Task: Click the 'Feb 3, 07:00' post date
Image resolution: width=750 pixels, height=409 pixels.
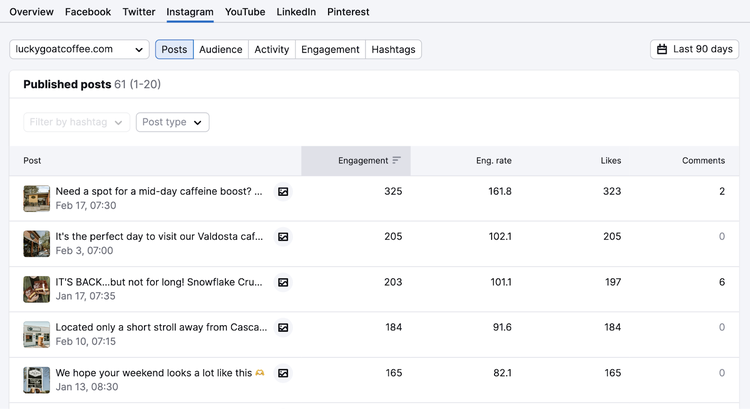Action: (x=84, y=251)
